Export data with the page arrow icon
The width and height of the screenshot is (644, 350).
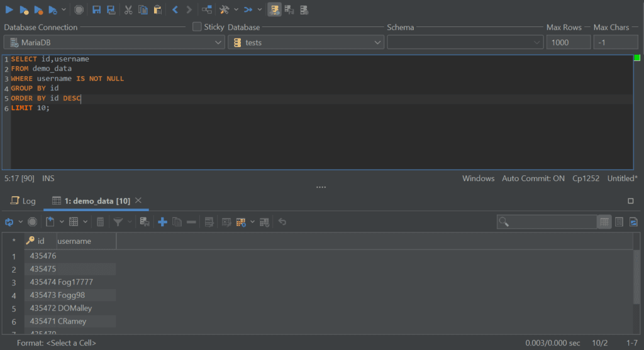tap(50, 222)
